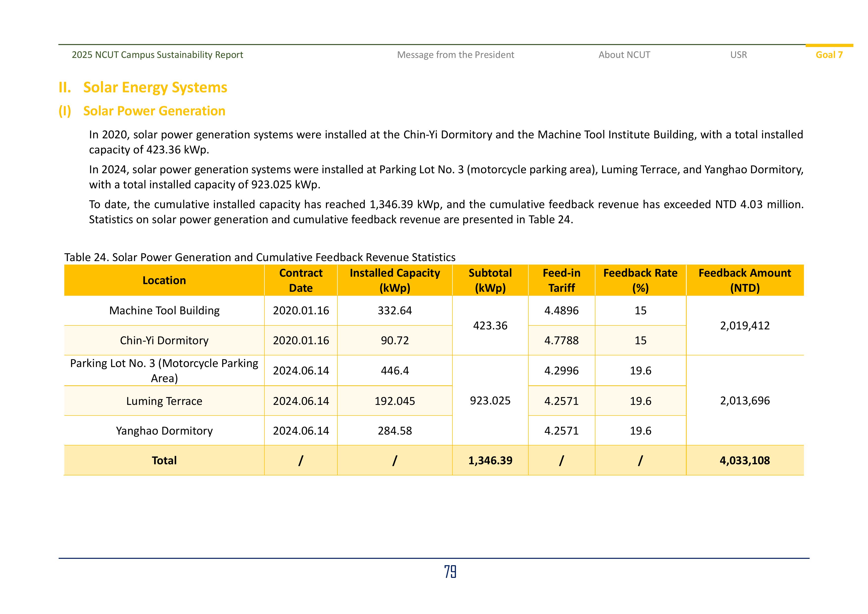
Task: Select the Contract Date column header
Action: [x=301, y=280]
